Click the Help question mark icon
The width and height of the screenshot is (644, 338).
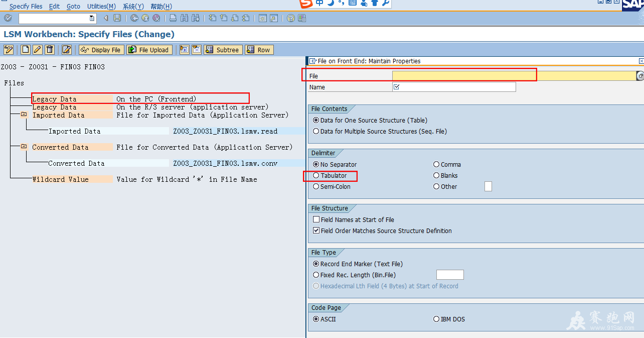pyautogui.click(x=291, y=18)
